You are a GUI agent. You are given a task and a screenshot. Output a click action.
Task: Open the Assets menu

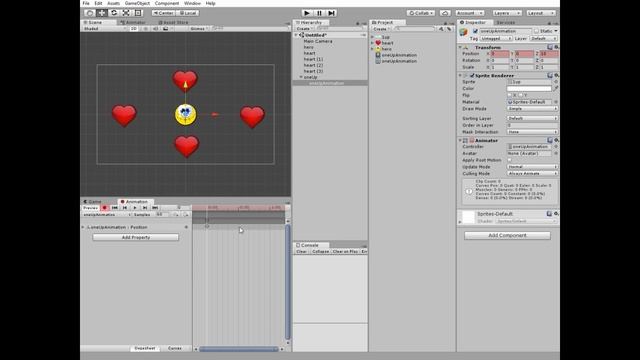tap(113, 3)
